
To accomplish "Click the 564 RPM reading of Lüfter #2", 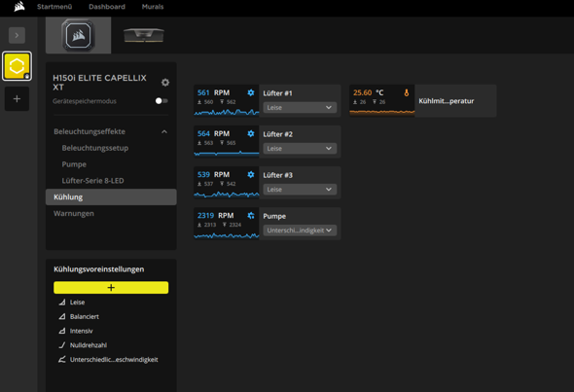I will 213,133.
